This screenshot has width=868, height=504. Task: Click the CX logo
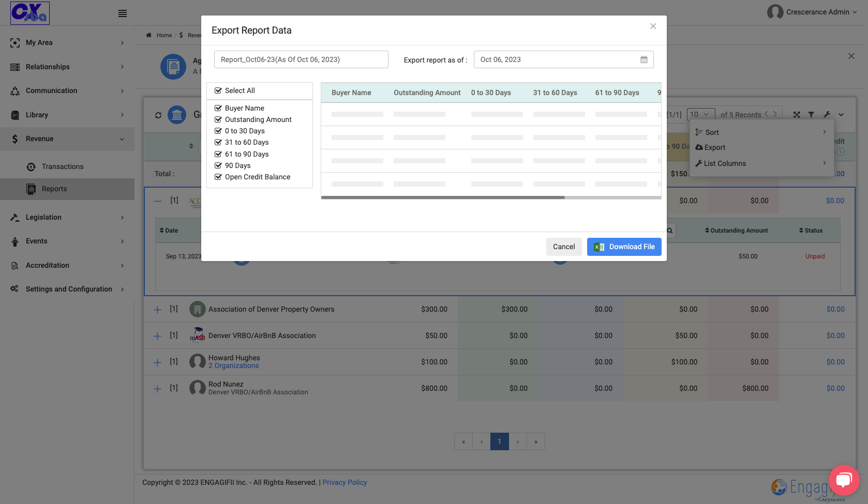click(x=30, y=13)
